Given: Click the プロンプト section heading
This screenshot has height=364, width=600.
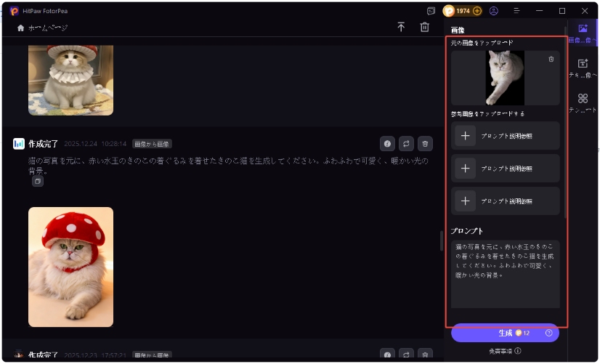Looking at the screenshot, I should pyautogui.click(x=467, y=231).
